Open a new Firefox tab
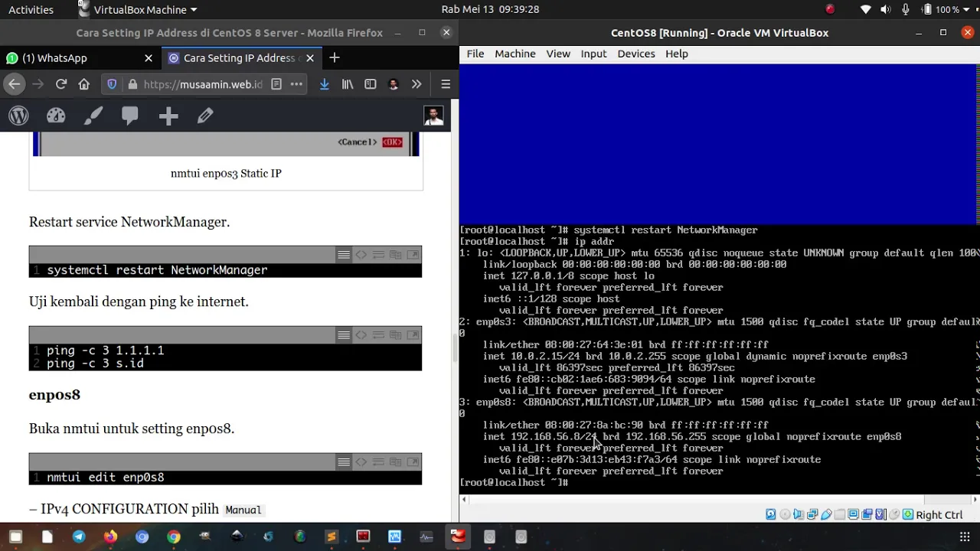The width and height of the screenshot is (980, 551). (334, 58)
